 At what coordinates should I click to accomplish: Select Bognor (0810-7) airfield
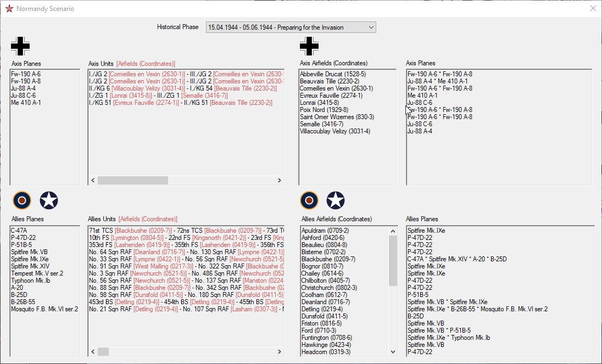pyautogui.click(x=345, y=266)
